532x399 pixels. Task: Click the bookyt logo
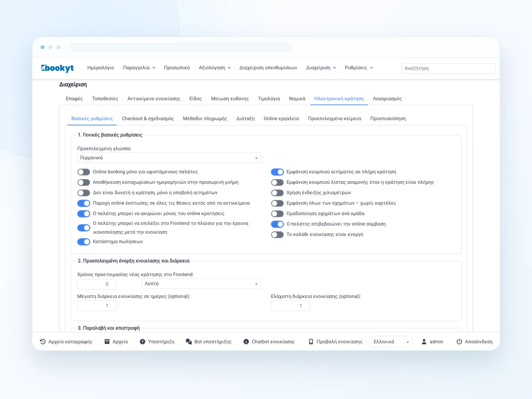click(57, 68)
